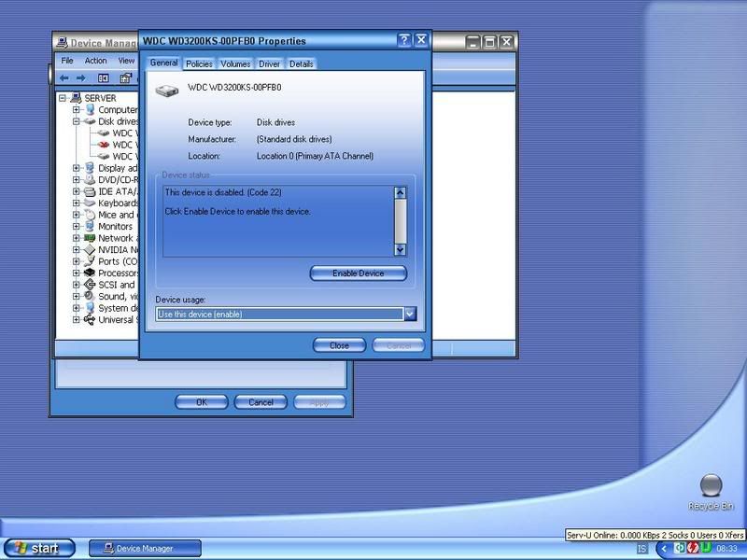This screenshot has width=747, height=560.
Task: Click the Close button in Properties dialog
Action: (x=339, y=345)
